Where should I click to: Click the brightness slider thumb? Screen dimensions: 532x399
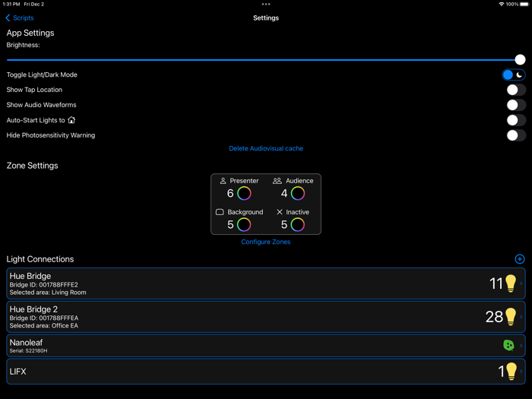520,60
